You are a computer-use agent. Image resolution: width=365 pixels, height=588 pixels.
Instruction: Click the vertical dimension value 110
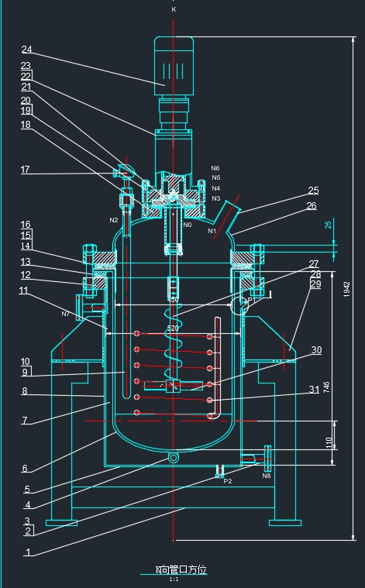tap(329, 442)
